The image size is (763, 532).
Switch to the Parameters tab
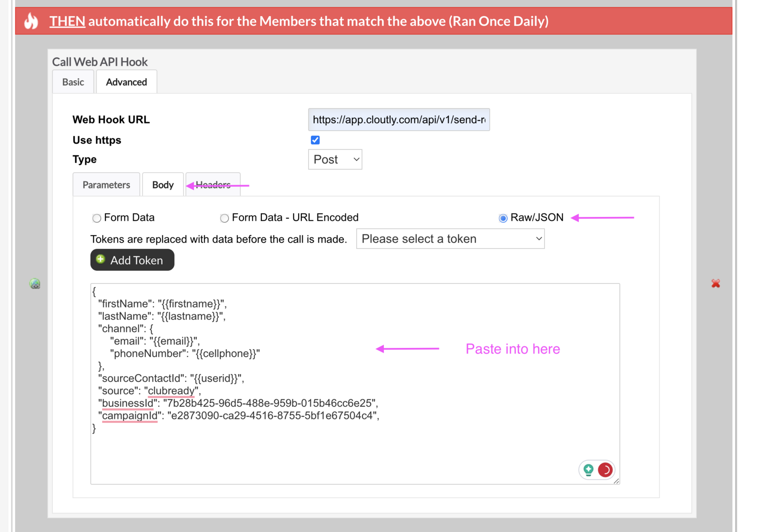click(106, 185)
